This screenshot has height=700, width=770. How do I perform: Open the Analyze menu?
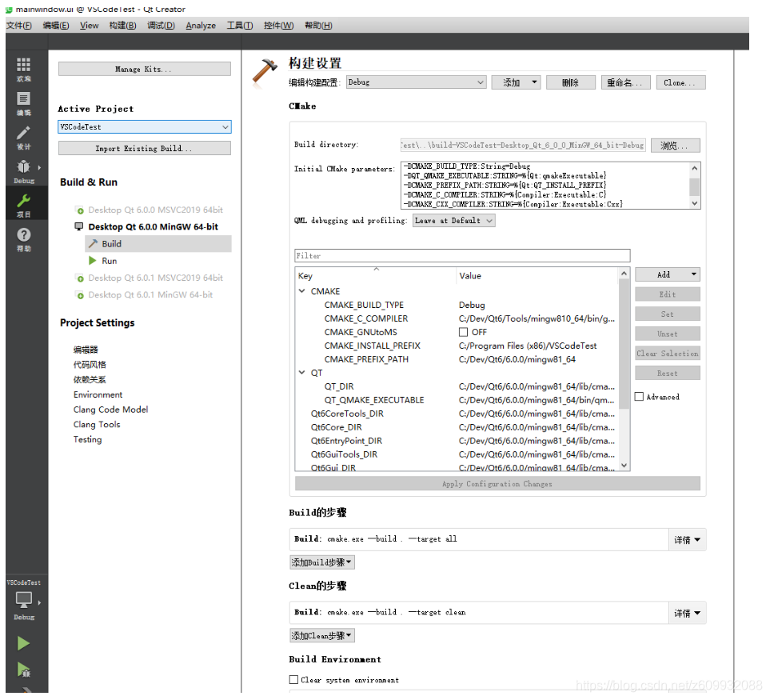coord(201,26)
